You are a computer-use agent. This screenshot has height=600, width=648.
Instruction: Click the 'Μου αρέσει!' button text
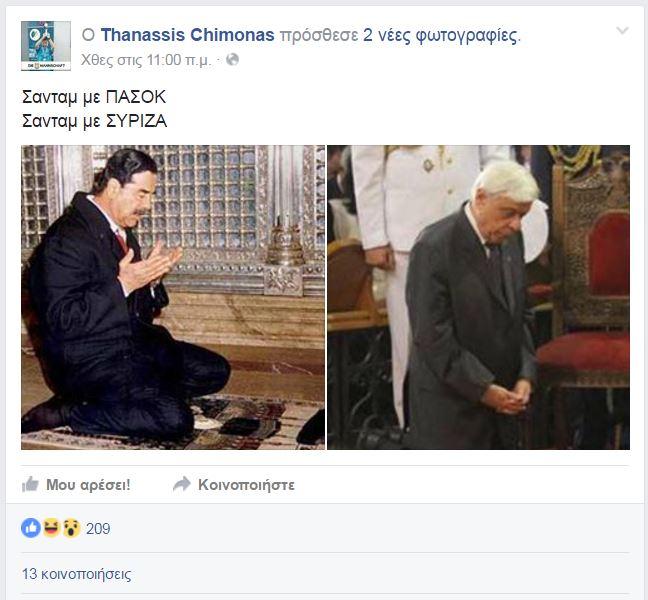pyautogui.click(x=88, y=485)
